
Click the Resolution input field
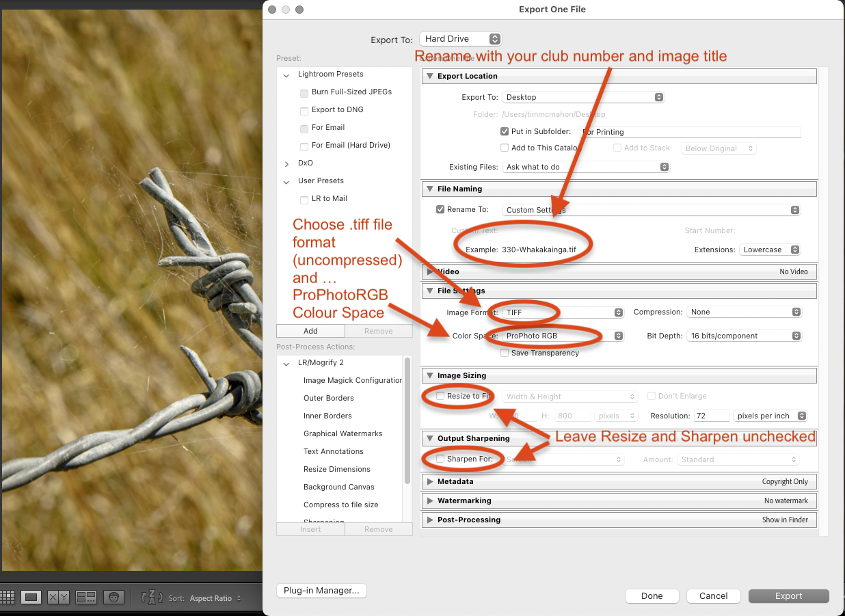point(710,416)
